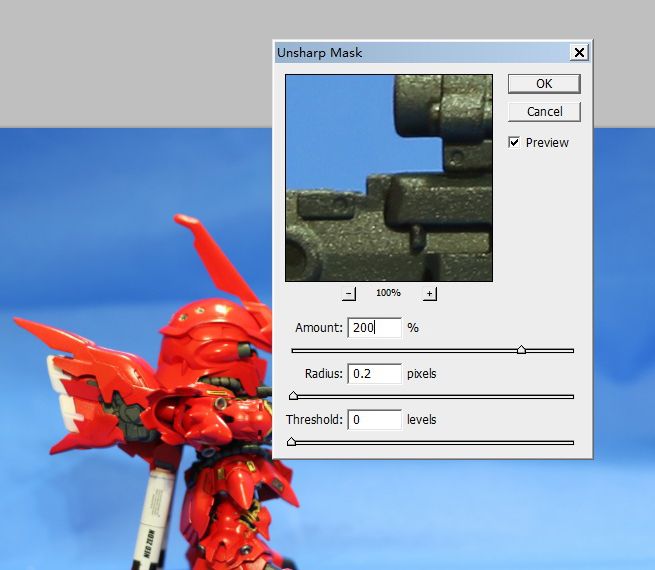655x570 pixels.
Task: Click the Amount percentage input field
Action: click(375, 327)
